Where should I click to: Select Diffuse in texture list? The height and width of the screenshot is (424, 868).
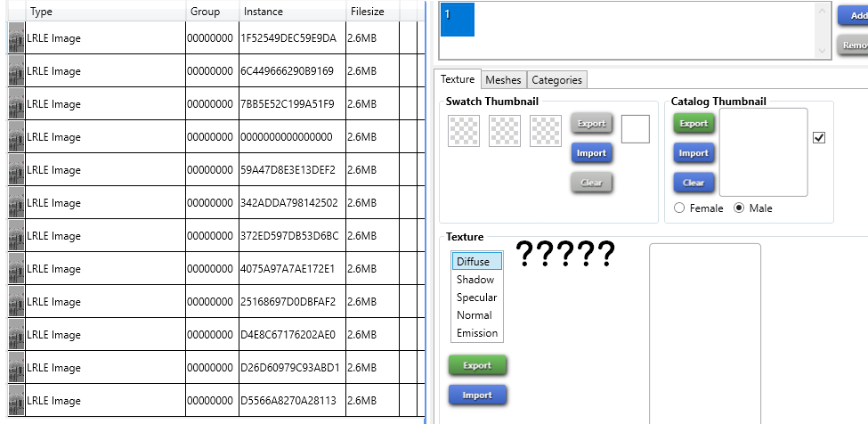[x=477, y=261]
